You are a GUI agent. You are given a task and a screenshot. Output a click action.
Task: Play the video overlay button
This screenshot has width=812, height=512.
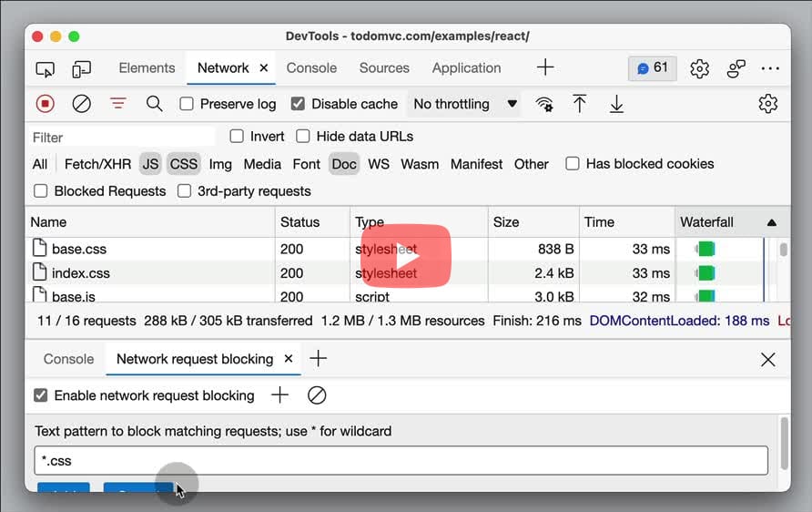(x=406, y=256)
